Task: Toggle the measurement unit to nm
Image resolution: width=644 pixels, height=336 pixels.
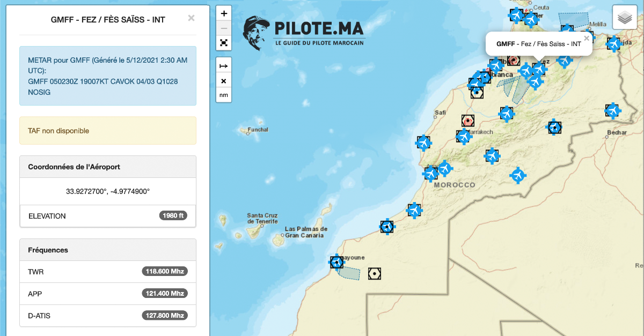Action: [224, 94]
